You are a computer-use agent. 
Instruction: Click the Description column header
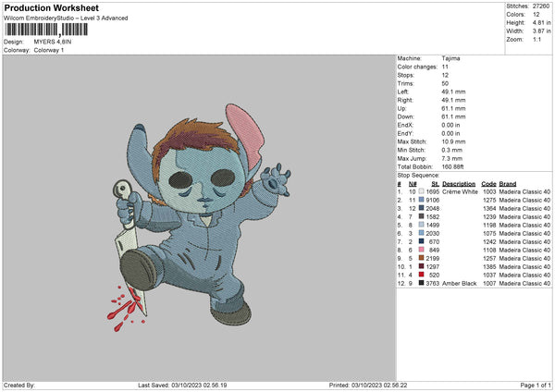tap(459, 183)
